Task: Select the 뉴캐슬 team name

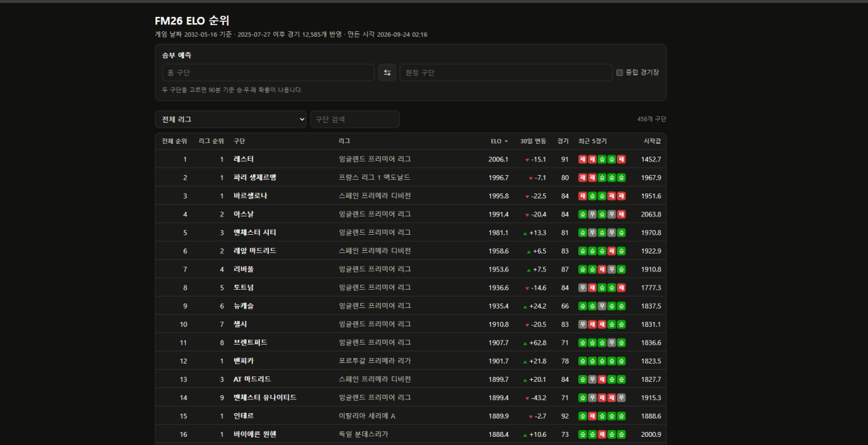Action: (243, 306)
